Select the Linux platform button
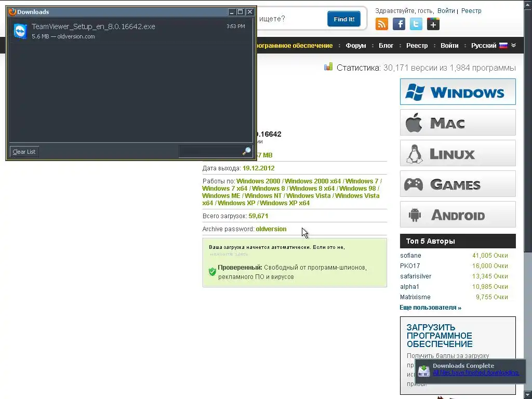This screenshot has width=532, height=399. 458,153
